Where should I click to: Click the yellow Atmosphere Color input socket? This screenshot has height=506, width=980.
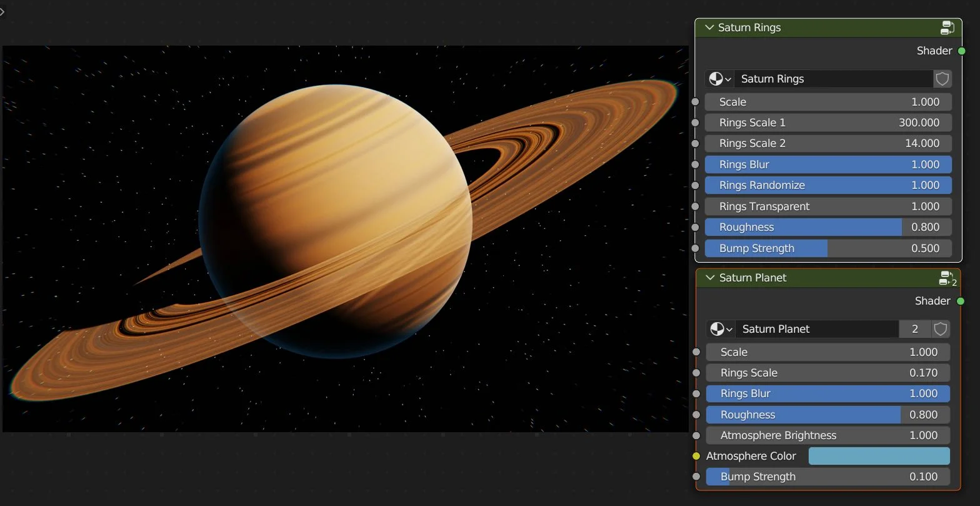click(x=696, y=456)
